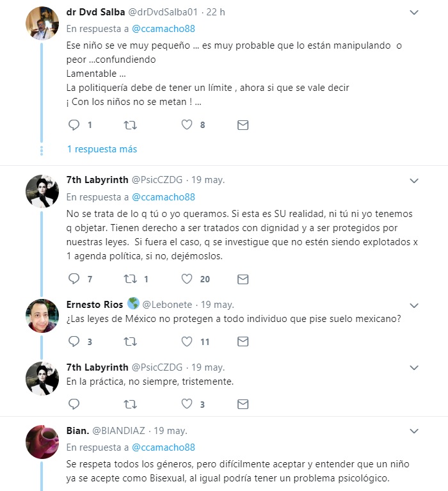Retweet 7th Labyrinth's 'En la práctica' reply
This screenshot has width=448, height=491.
point(130,405)
